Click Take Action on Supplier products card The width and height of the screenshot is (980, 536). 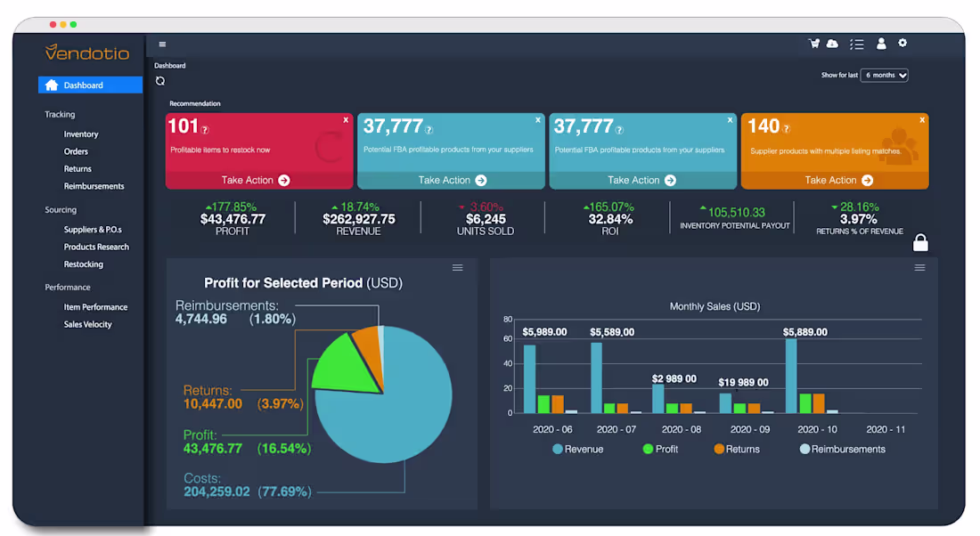pos(834,180)
